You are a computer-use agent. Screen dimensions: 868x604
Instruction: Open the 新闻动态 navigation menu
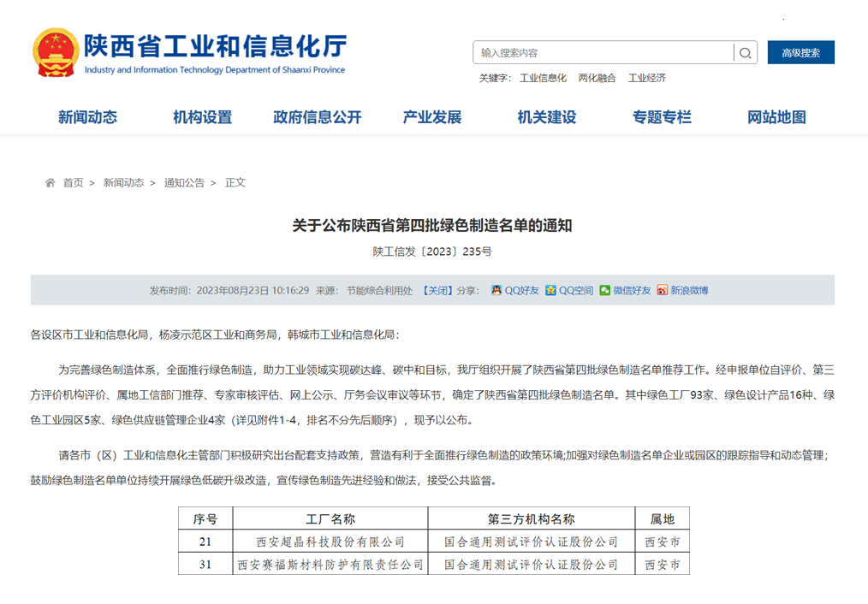(x=87, y=118)
